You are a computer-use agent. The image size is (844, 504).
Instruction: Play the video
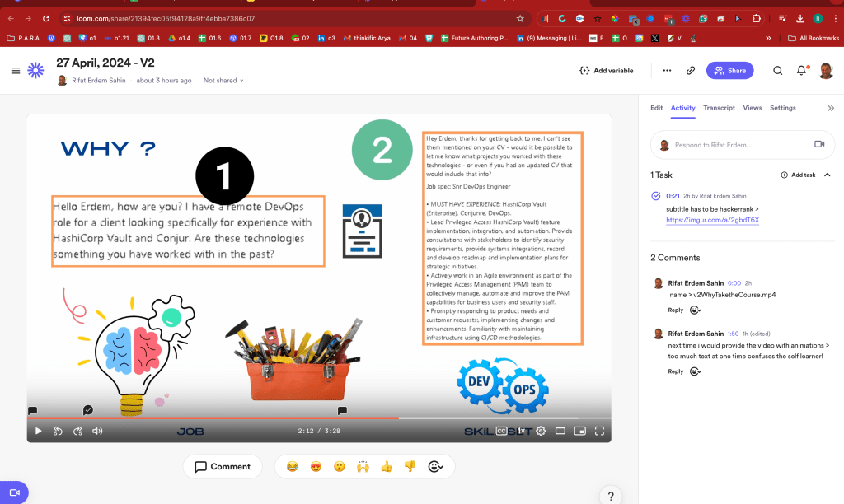38,431
